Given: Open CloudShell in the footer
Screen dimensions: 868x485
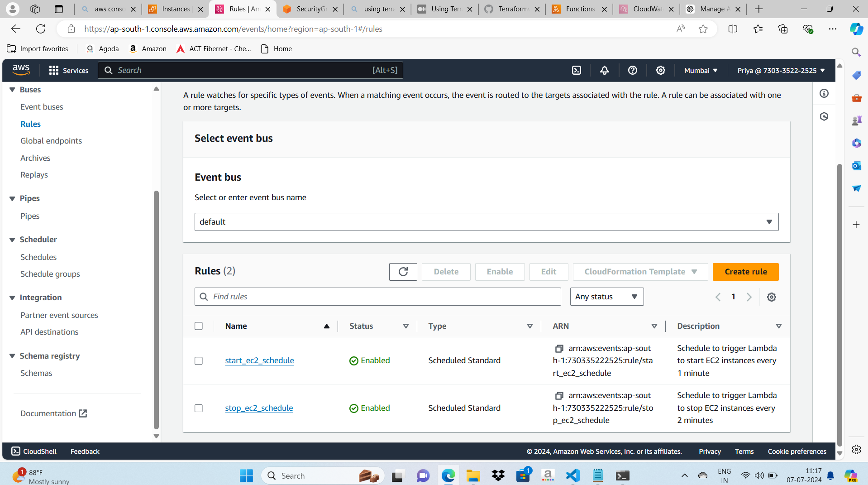Looking at the screenshot, I should click(34, 451).
